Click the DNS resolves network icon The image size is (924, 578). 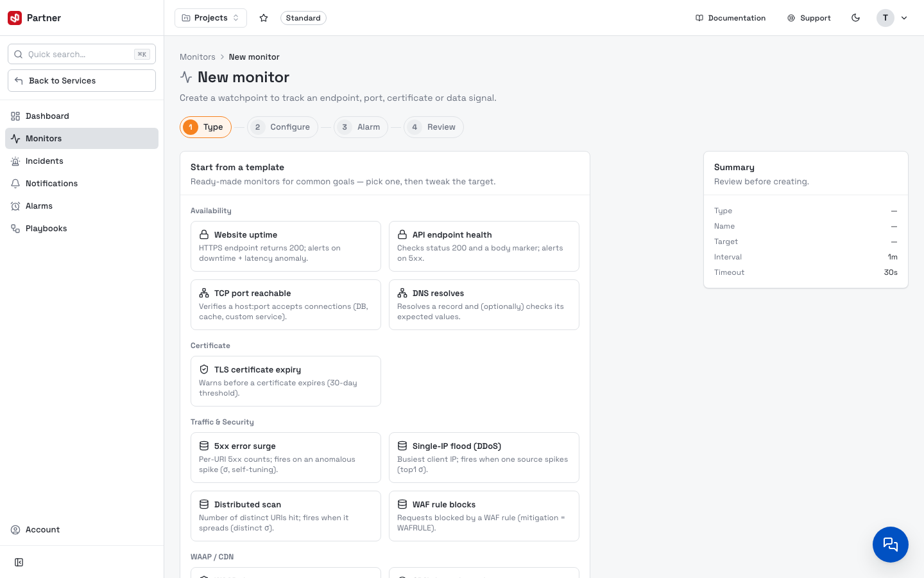(x=402, y=293)
